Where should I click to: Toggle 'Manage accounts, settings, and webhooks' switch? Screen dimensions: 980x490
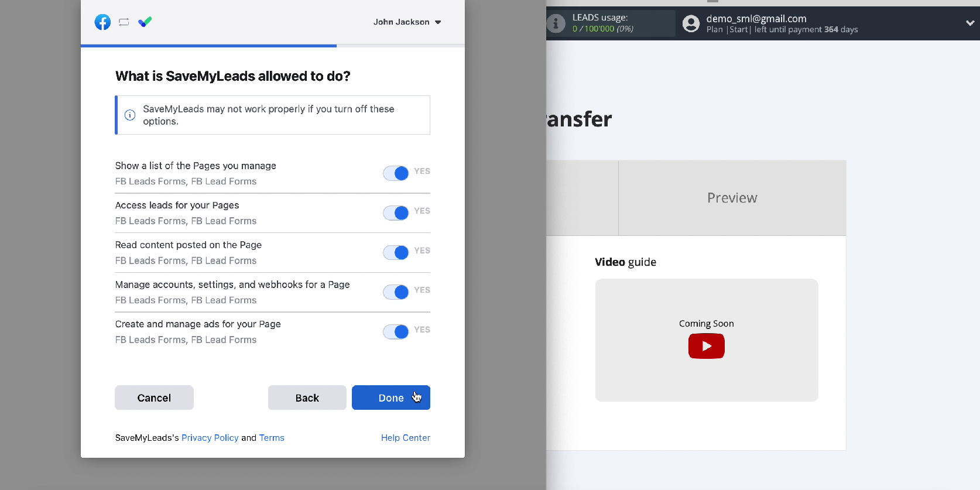396,292
